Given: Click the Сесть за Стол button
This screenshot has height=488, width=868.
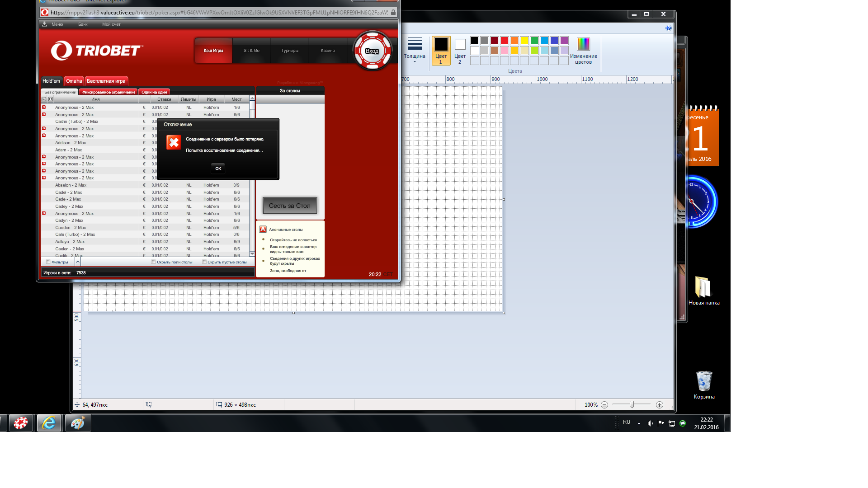Looking at the screenshot, I should [x=290, y=206].
